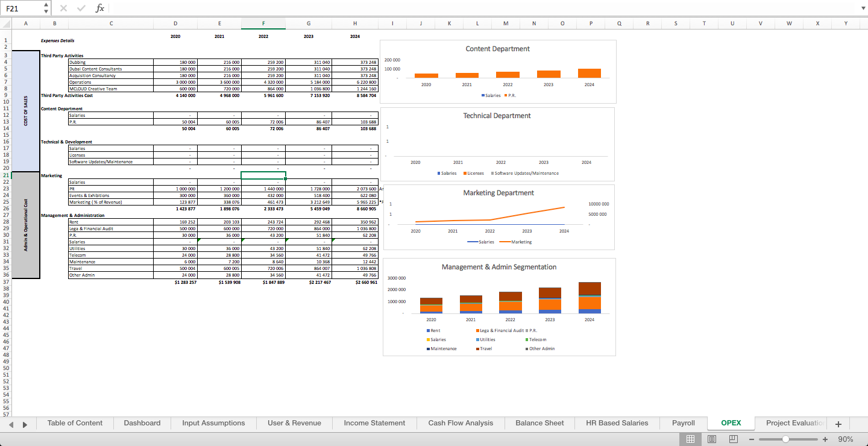Open the Input Assumptions sheet tab
The image size is (868, 446).
point(213,423)
